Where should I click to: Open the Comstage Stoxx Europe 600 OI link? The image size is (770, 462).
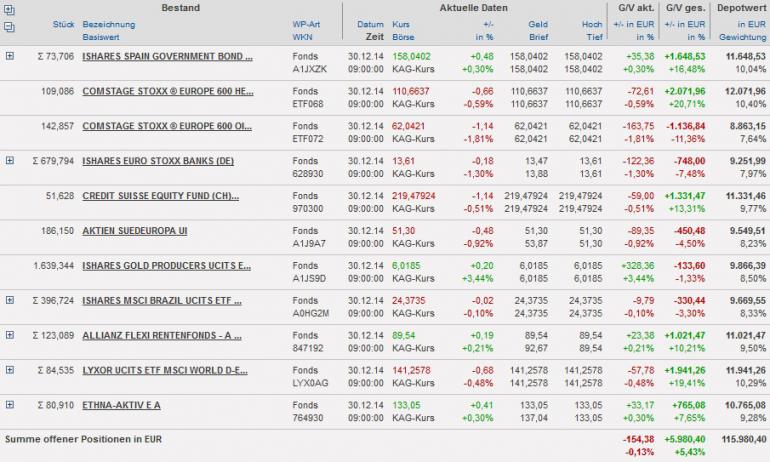[x=167, y=125]
